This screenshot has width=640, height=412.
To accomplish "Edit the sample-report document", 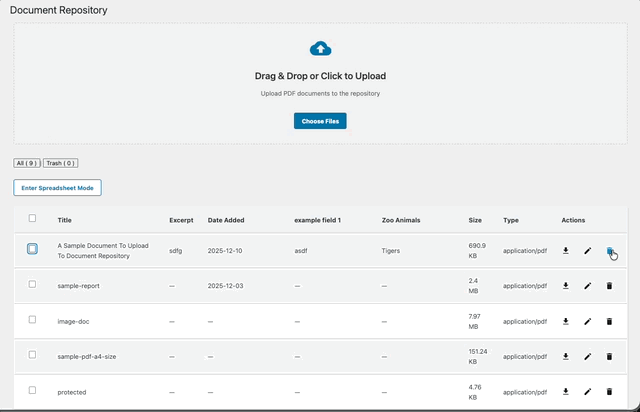I will point(588,286).
